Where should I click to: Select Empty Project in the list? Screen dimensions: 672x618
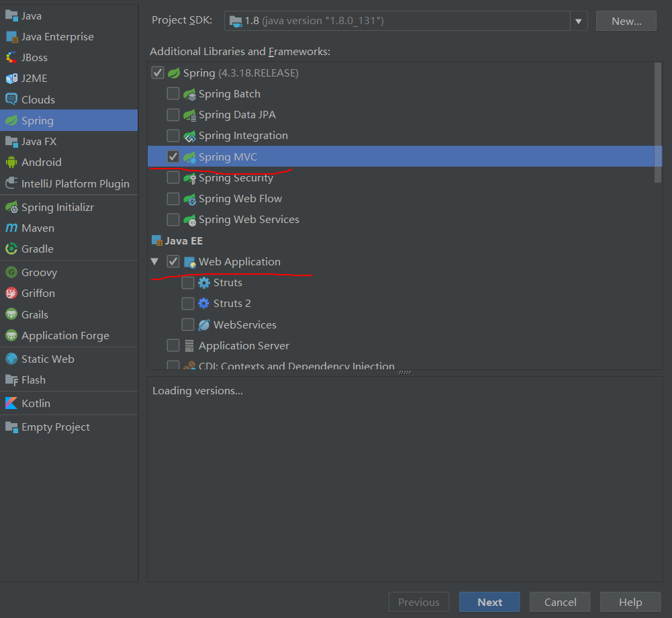tap(69, 427)
